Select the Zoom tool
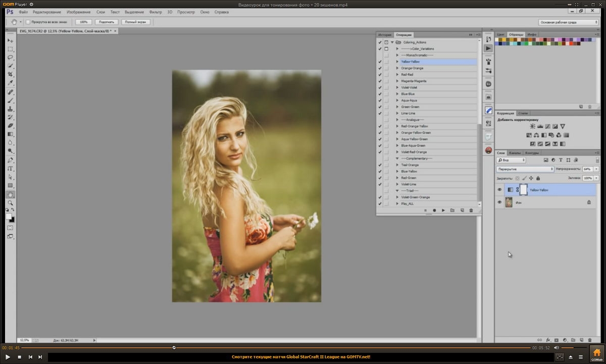 [x=11, y=203]
